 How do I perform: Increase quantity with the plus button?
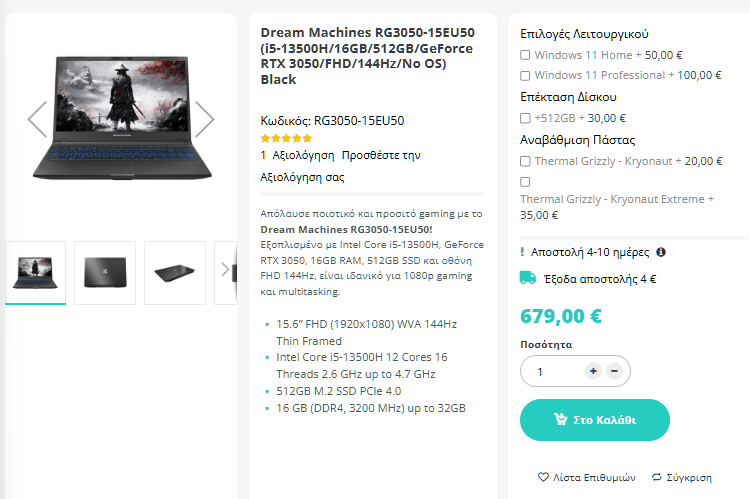[593, 371]
